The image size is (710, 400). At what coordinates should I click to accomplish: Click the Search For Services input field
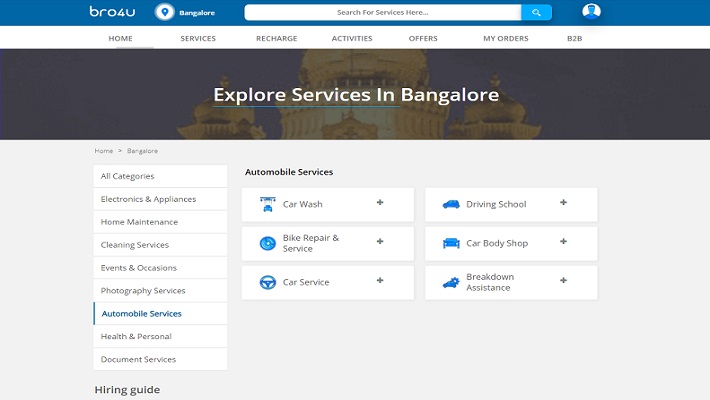coord(383,12)
